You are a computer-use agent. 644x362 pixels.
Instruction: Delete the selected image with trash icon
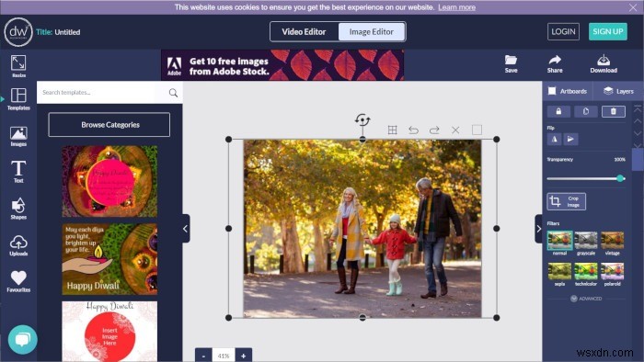pos(614,111)
